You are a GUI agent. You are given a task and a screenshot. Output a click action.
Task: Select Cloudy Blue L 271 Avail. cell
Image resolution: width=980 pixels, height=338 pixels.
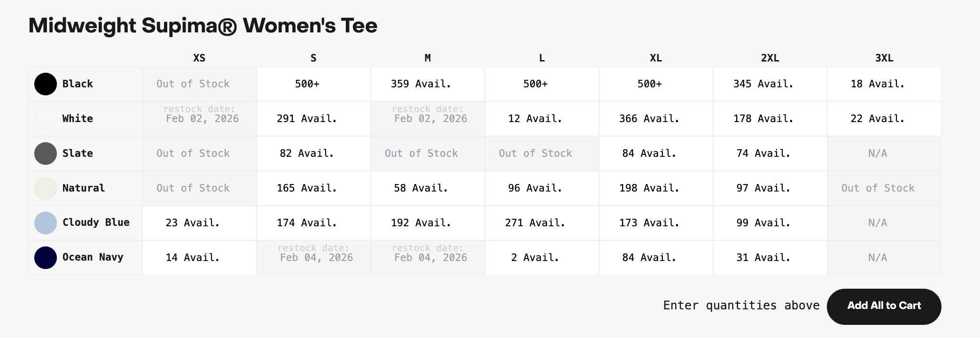pos(542,223)
